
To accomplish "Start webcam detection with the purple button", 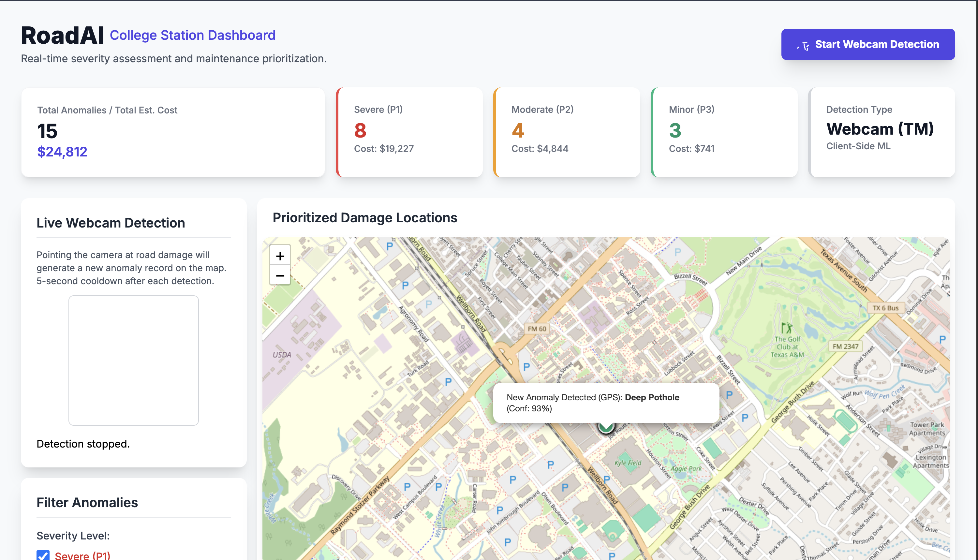I will (x=867, y=44).
